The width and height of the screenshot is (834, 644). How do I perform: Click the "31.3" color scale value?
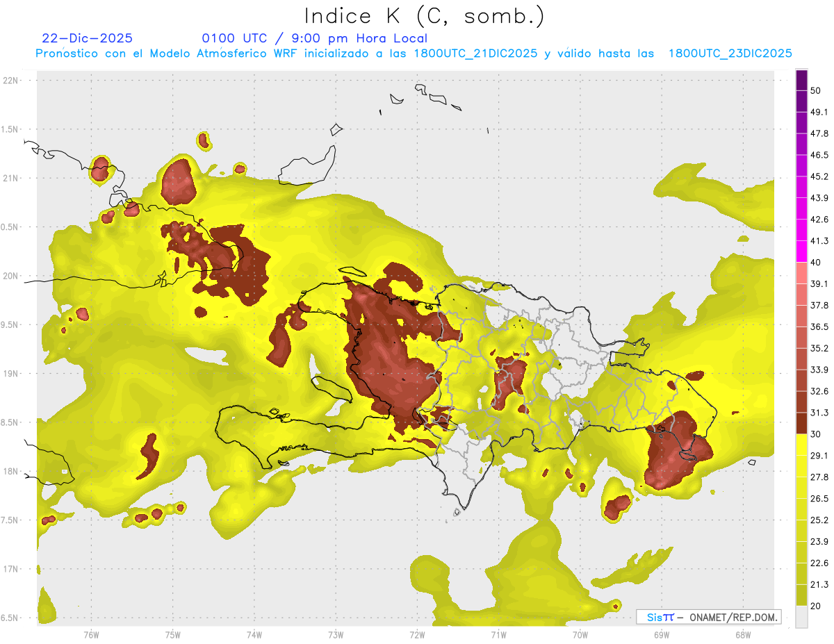coord(819,413)
